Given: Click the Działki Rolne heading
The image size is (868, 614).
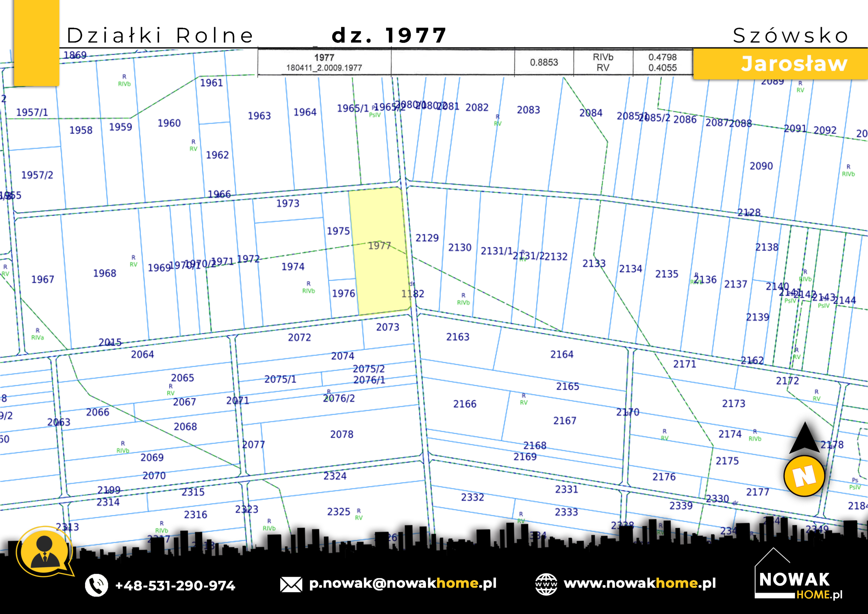Looking at the screenshot, I should (160, 36).
